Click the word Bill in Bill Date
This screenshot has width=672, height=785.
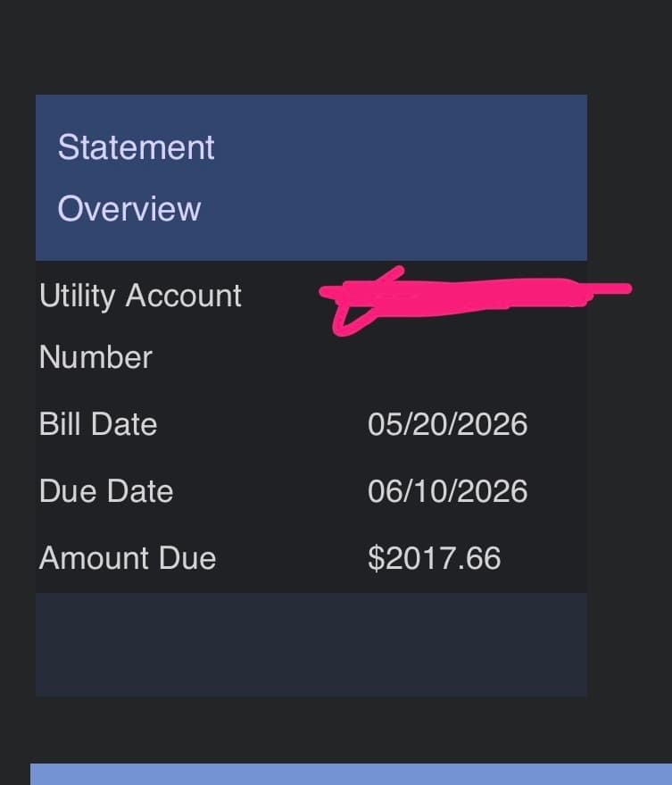click(x=60, y=424)
